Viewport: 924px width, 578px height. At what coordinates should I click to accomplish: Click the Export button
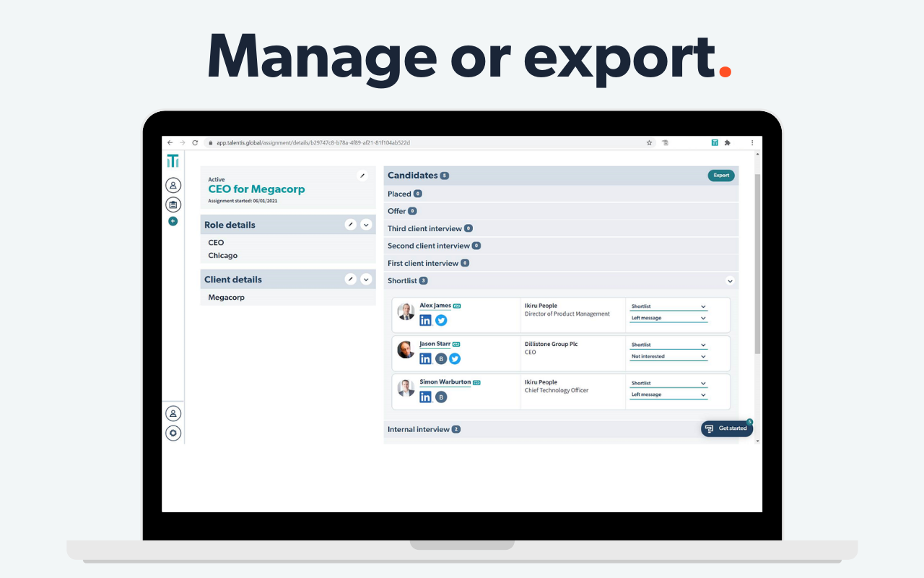[720, 176]
